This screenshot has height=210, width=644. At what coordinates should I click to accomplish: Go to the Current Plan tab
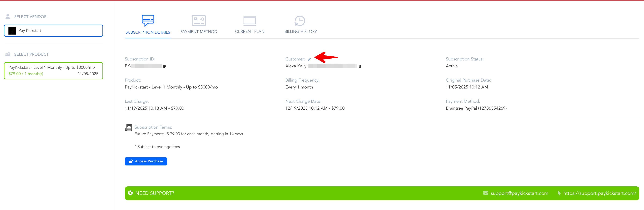pos(250,31)
